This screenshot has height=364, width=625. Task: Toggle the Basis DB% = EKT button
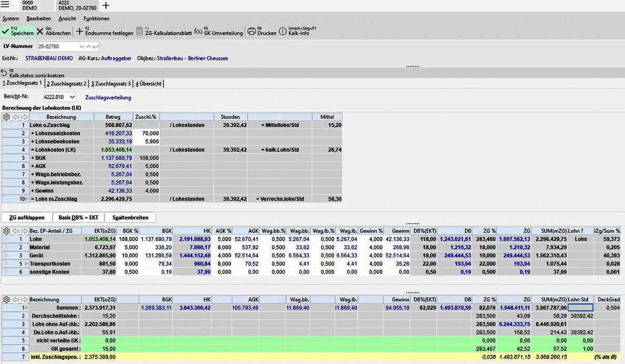(78, 217)
